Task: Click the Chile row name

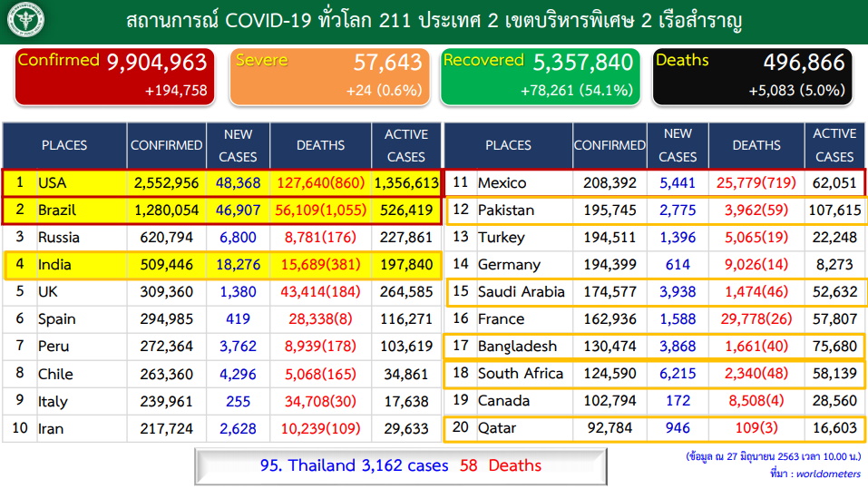Action: click(55, 374)
